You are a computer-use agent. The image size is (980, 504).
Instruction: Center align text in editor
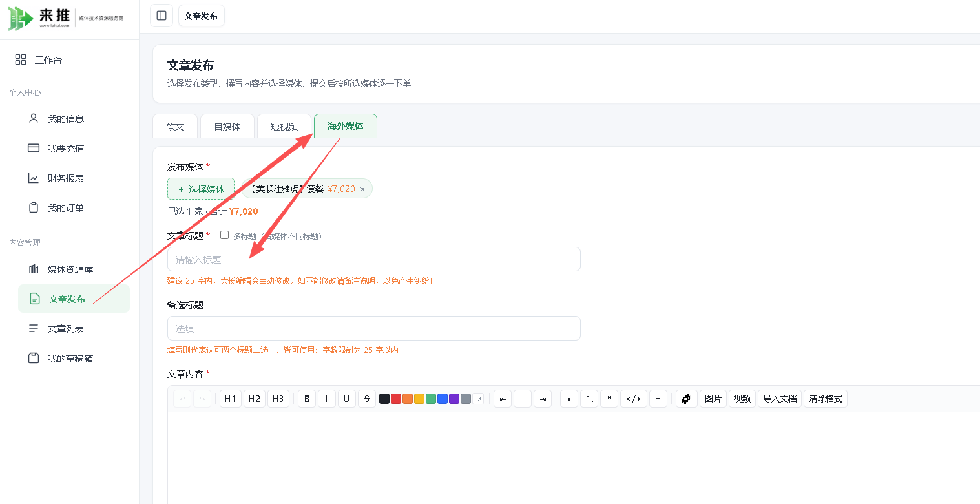pyautogui.click(x=523, y=399)
